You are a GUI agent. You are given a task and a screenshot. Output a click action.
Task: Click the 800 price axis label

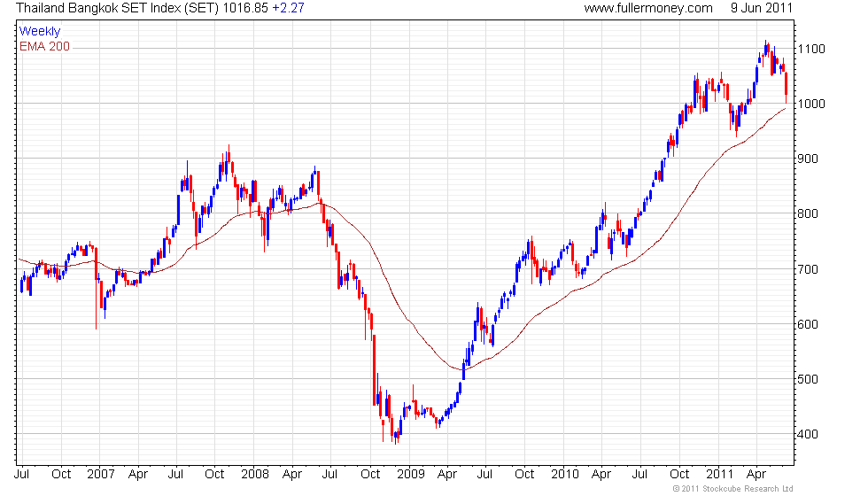(808, 213)
